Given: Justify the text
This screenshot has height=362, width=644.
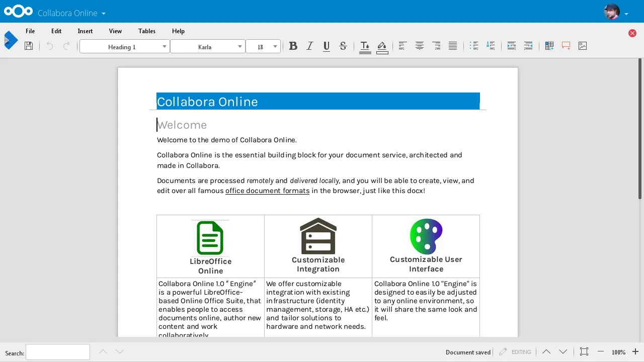Looking at the screenshot, I should [x=453, y=46].
